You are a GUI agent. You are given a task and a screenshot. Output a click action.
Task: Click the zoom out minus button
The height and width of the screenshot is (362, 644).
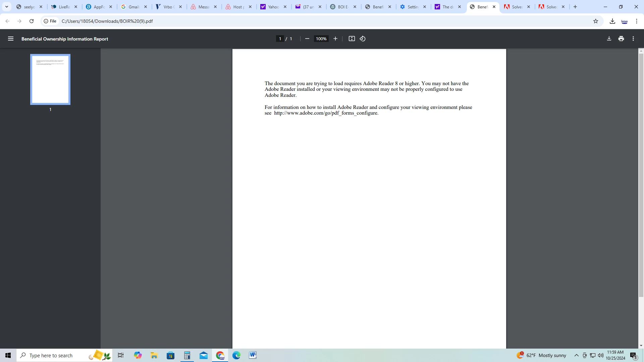[x=307, y=39]
